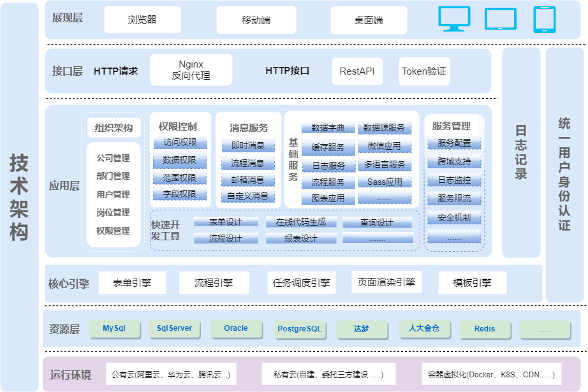This screenshot has height=392, width=588.
Task: Select 在线代码生成 in 快速开发工具
Action: [301, 222]
